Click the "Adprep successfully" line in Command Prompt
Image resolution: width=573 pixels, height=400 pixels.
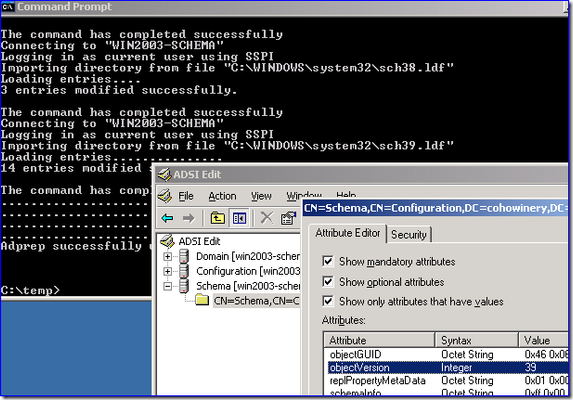pos(76,246)
